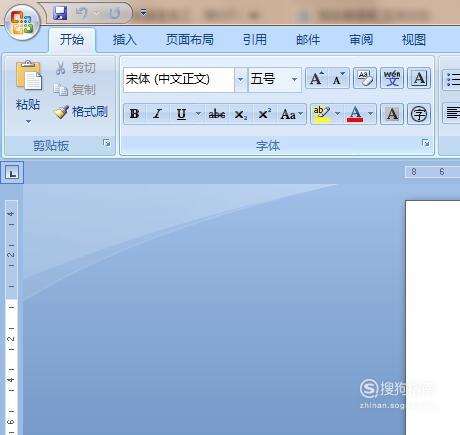The height and width of the screenshot is (435, 460).
Task: Expand highlight color dropdown arrow
Action: (x=337, y=114)
